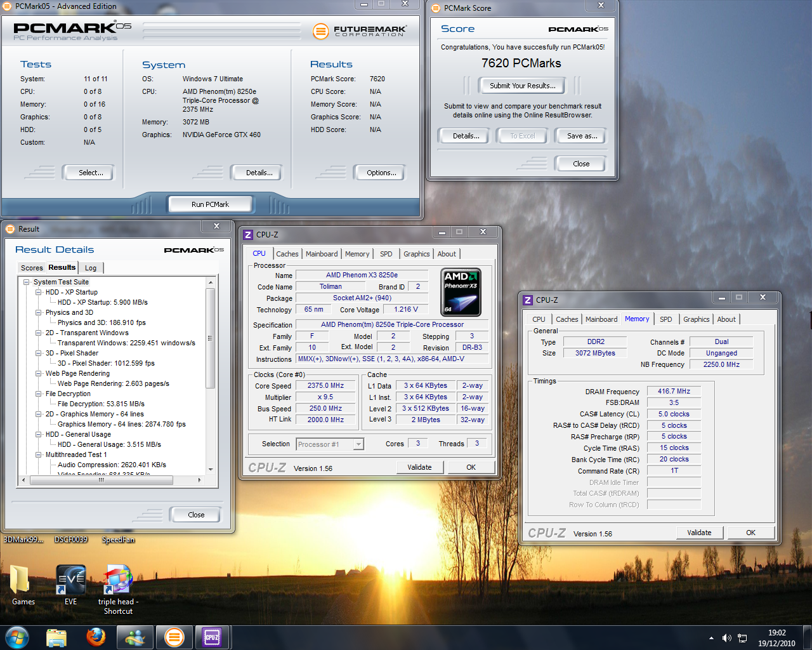
Task: Click Validate in CPU-Z CPU window
Action: click(x=419, y=467)
